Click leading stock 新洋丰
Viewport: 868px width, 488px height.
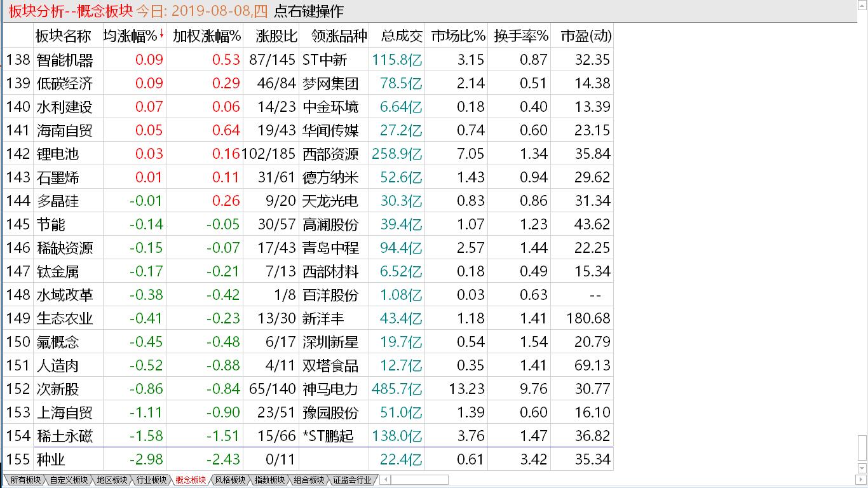click(x=323, y=318)
